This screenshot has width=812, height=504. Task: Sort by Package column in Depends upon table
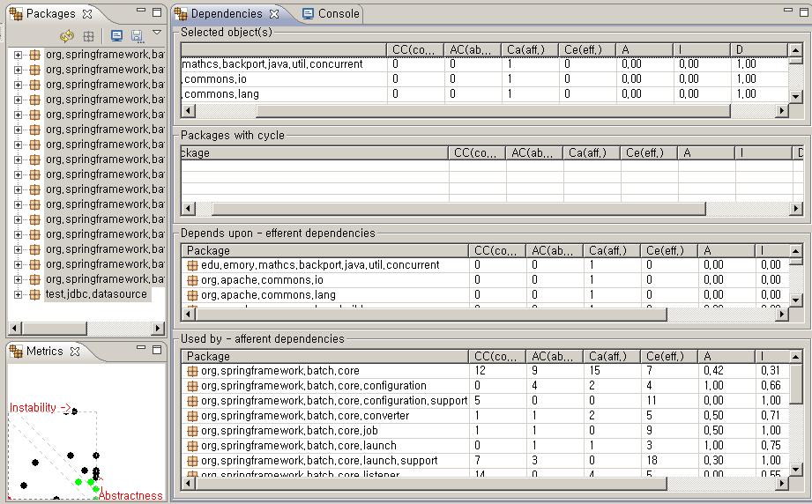click(324, 251)
